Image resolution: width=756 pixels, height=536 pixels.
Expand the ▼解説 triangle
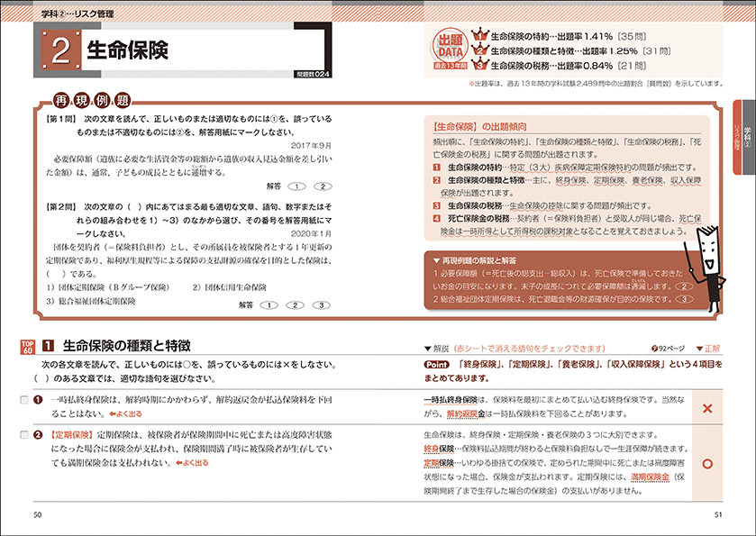click(427, 349)
